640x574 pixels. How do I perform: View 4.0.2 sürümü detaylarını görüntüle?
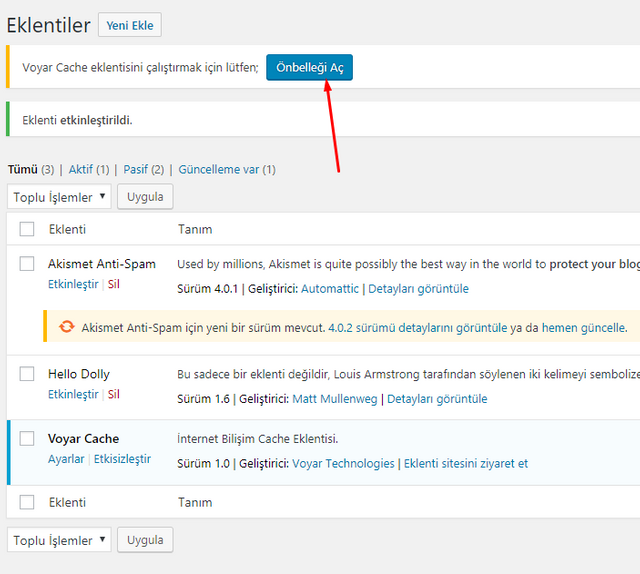418,328
